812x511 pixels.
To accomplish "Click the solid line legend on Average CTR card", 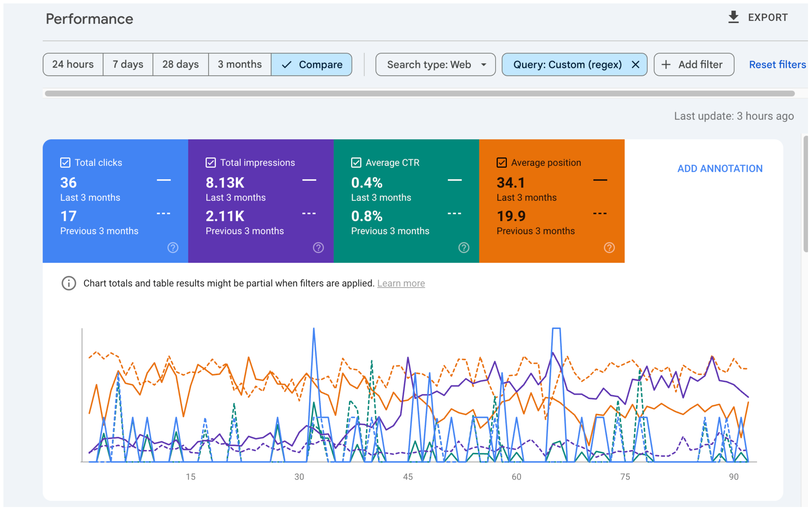I will 455,180.
